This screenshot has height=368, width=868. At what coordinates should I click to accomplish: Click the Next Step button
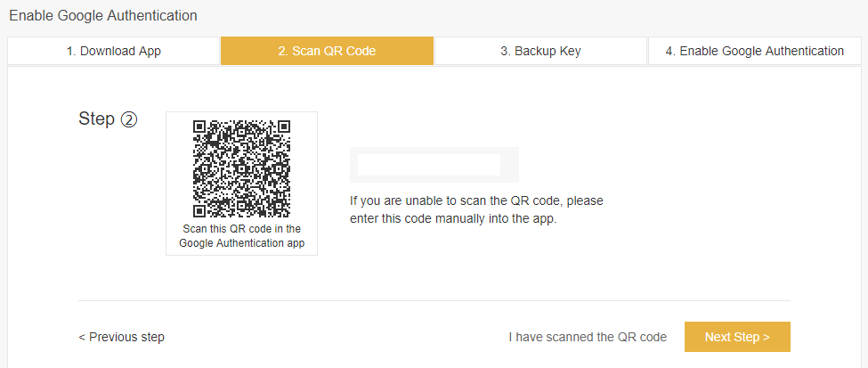(737, 337)
